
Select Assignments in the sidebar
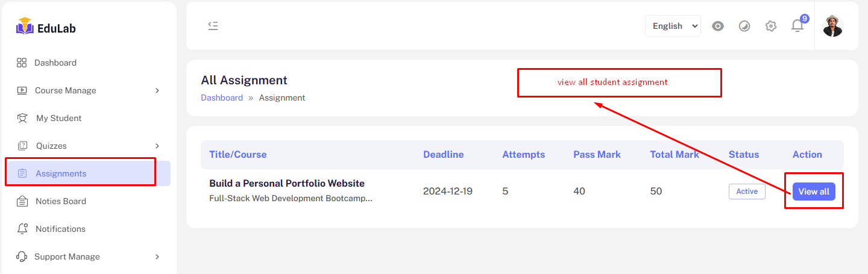[61, 173]
